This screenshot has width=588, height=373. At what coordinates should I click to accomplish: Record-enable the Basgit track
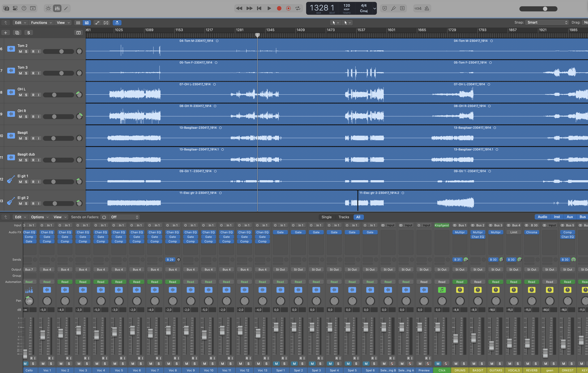(x=33, y=139)
